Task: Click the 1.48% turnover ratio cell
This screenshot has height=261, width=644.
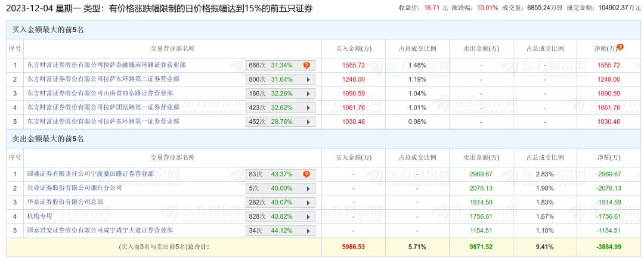Action: pos(417,66)
